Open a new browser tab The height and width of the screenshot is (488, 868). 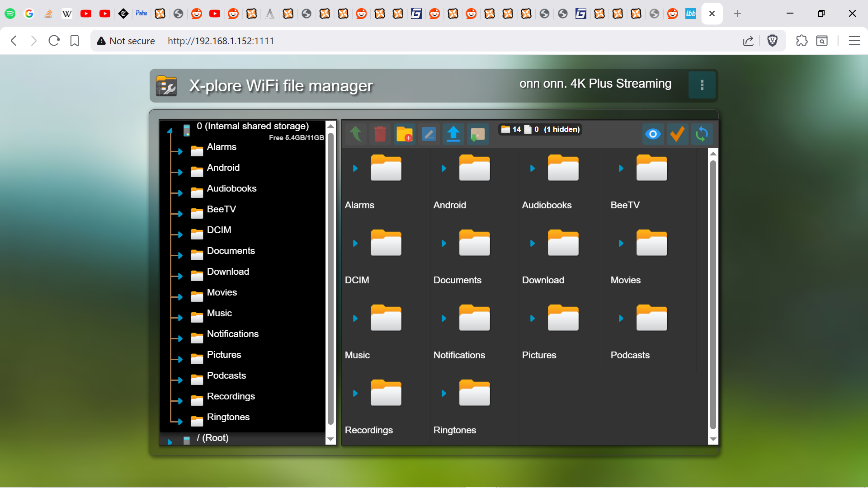(x=737, y=14)
